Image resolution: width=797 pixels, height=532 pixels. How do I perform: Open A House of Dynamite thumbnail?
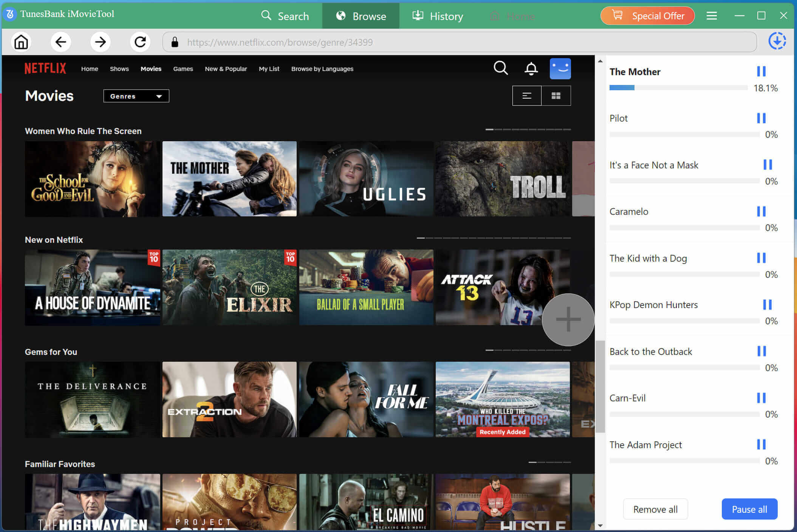[x=92, y=287]
